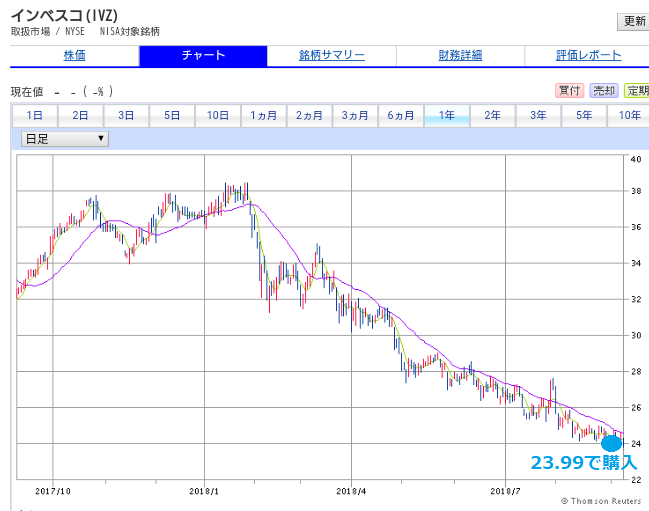Select the チャート tab

[203, 56]
